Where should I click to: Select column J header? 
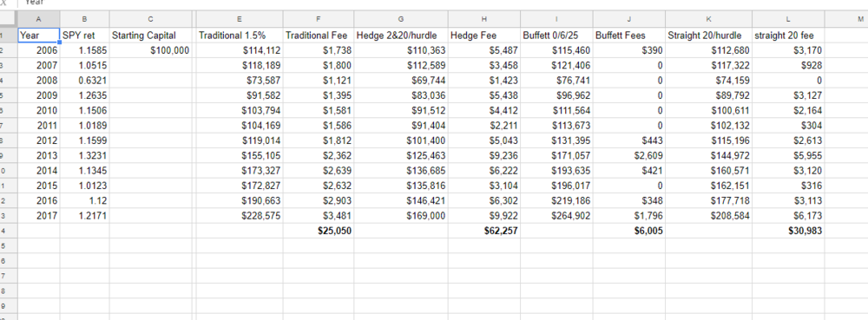coord(628,19)
